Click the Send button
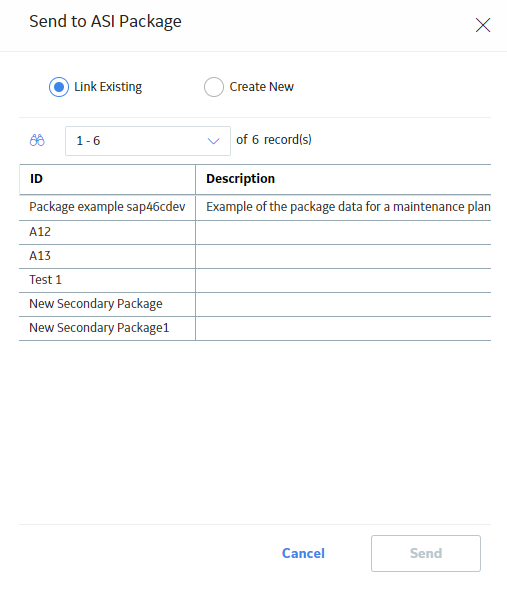This screenshot has height=609, width=507. [426, 553]
